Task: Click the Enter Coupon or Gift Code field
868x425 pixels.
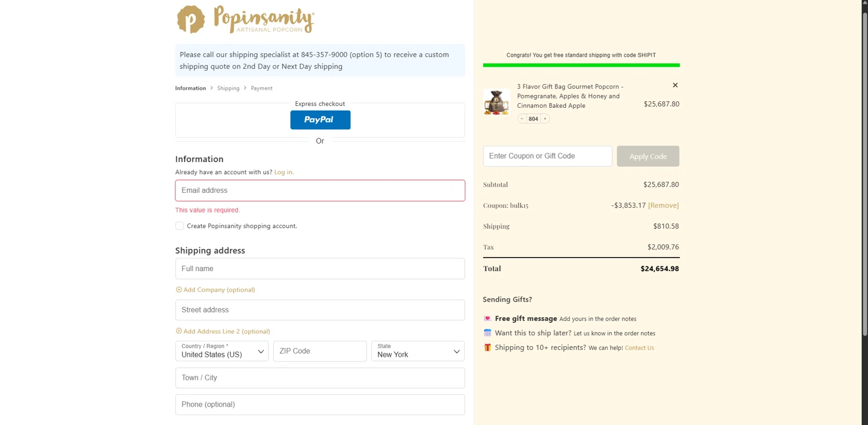Action: [x=547, y=156]
